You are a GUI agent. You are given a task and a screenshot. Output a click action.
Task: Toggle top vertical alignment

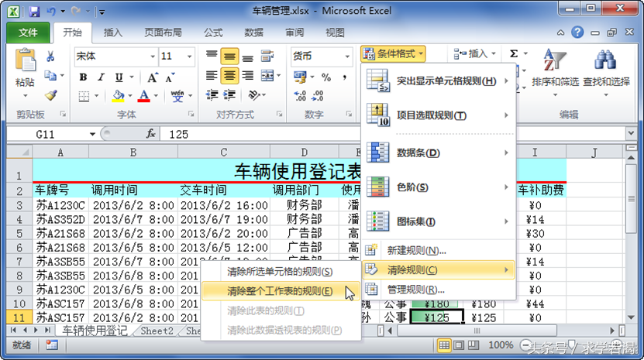[212, 57]
